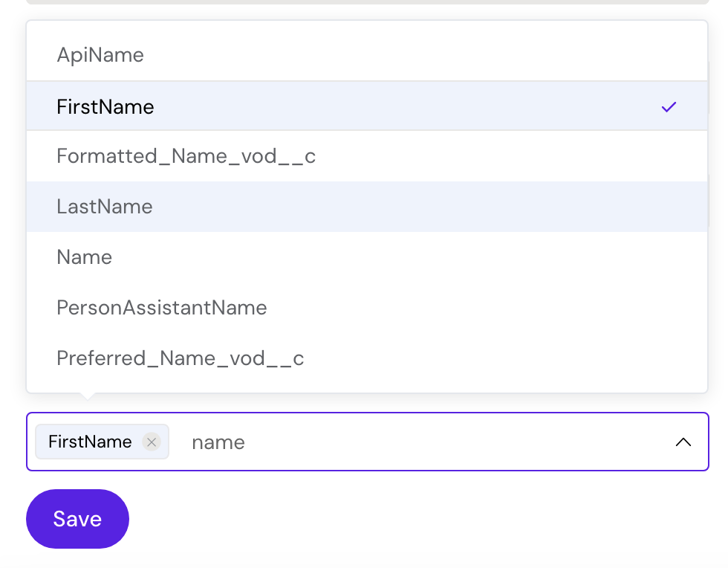Select the ApiName option
Viewport: 728px width, 568px height.
pos(100,55)
